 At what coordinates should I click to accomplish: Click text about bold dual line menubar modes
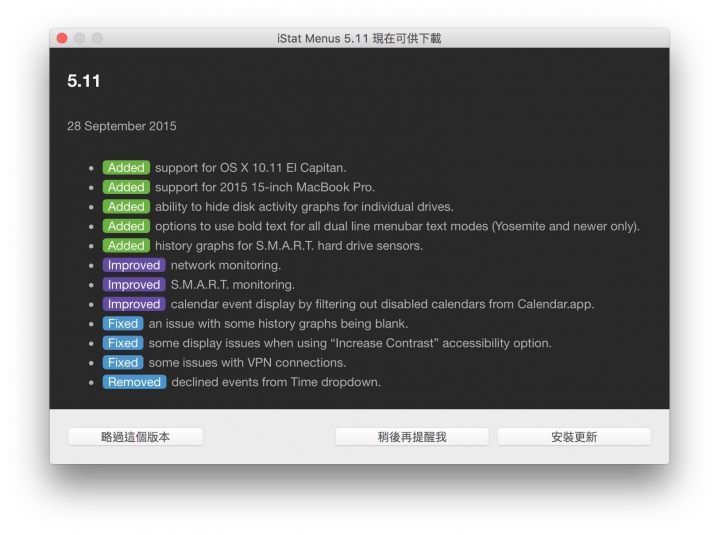click(x=397, y=226)
